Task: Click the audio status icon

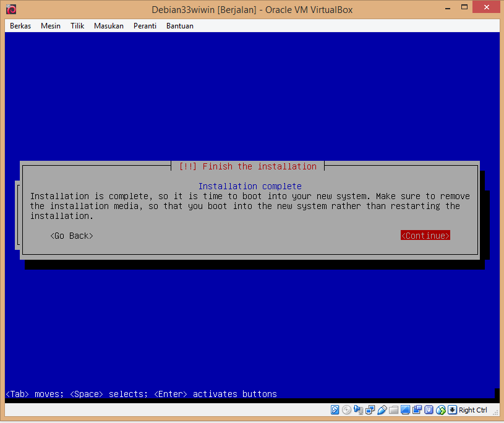Action: pos(358,410)
